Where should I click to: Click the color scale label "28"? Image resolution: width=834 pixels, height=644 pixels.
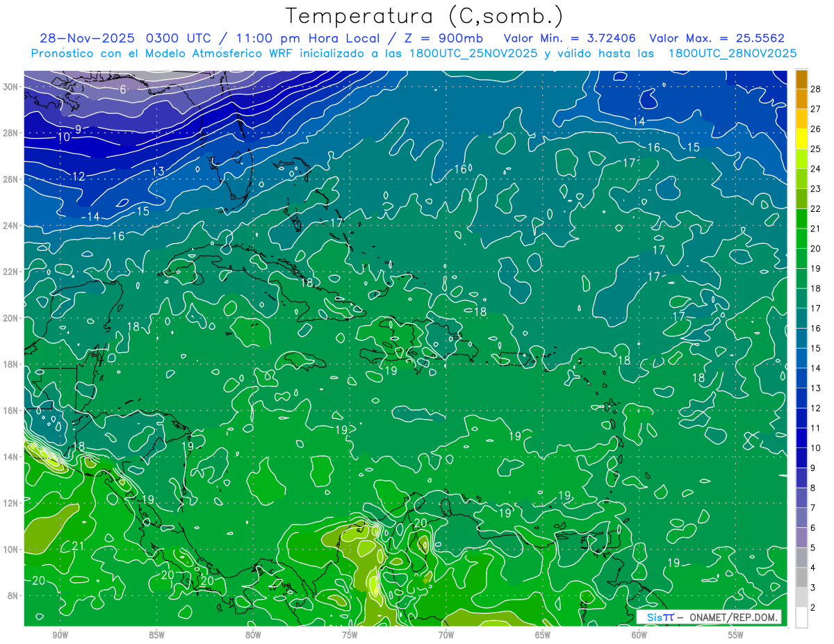[x=816, y=89]
